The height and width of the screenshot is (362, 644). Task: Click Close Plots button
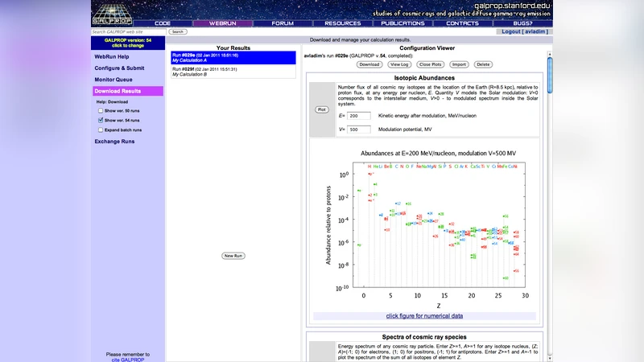430,64
